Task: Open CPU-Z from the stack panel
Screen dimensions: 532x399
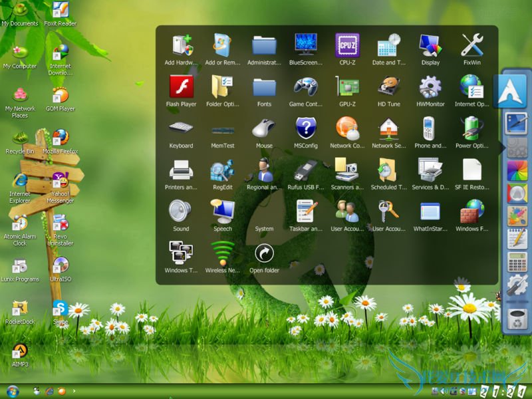Action: [347, 46]
